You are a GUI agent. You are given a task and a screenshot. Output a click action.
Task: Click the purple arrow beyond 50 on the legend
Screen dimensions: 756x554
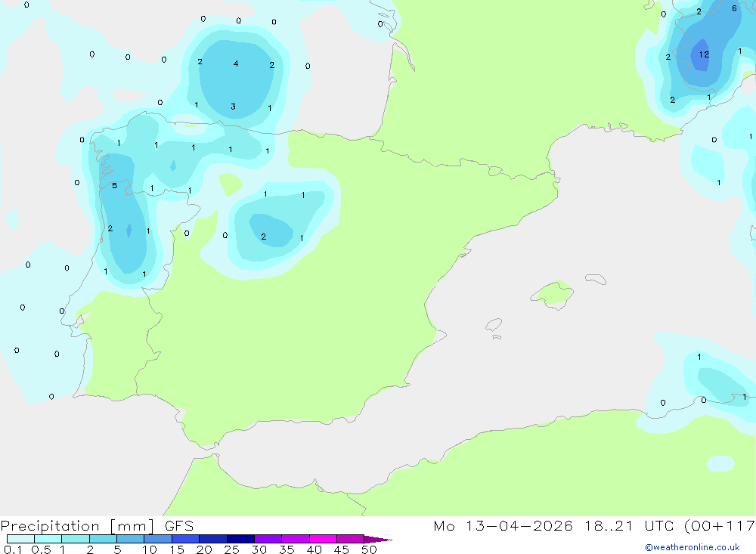[377, 540]
